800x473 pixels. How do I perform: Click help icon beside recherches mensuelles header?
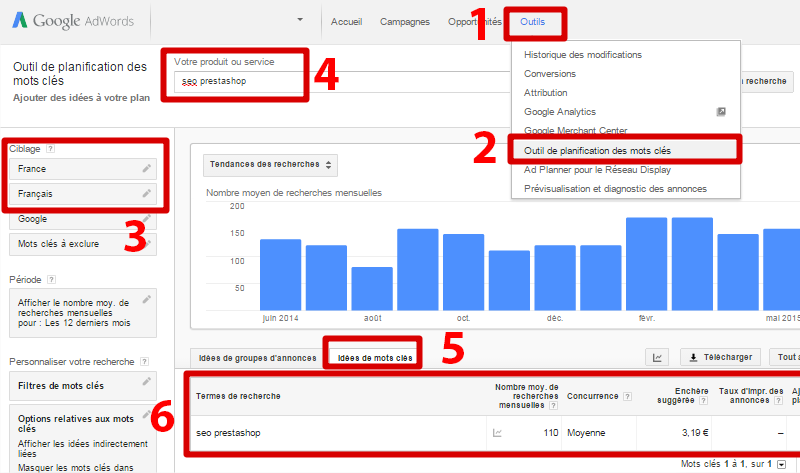pyautogui.click(x=554, y=405)
